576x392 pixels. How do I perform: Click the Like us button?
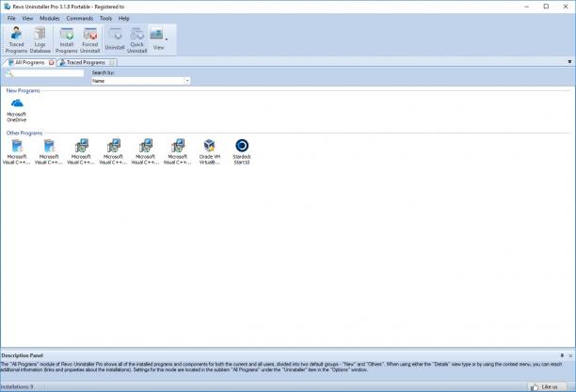pyautogui.click(x=545, y=387)
